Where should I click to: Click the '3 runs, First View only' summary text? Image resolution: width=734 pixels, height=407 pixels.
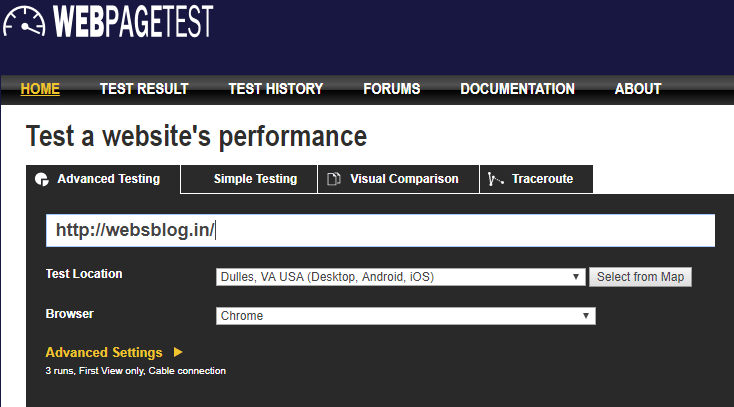[x=135, y=371]
